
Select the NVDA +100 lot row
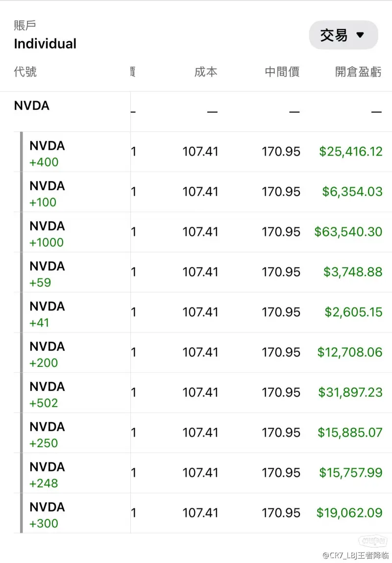[x=203, y=192]
